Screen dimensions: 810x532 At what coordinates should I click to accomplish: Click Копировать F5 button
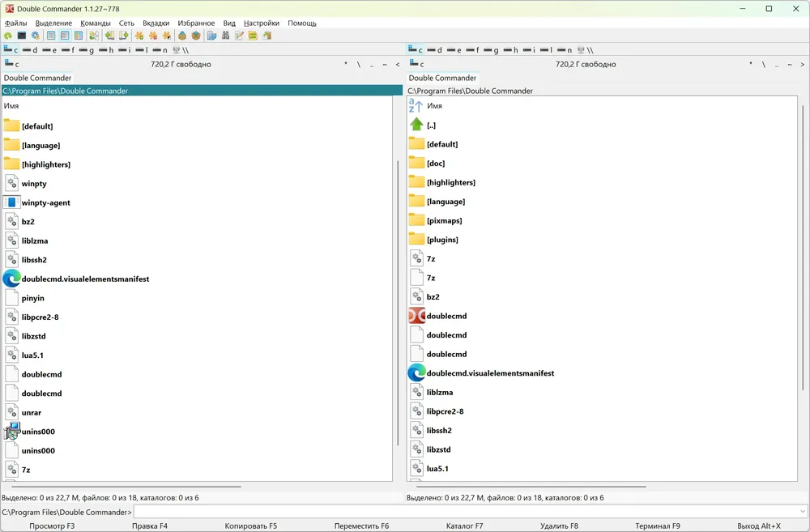pos(250,526)
